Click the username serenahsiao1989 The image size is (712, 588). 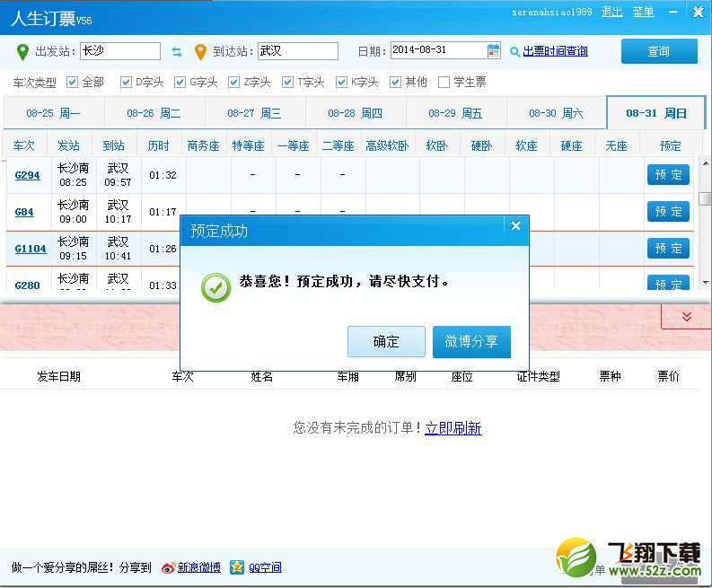coord(551,13)
